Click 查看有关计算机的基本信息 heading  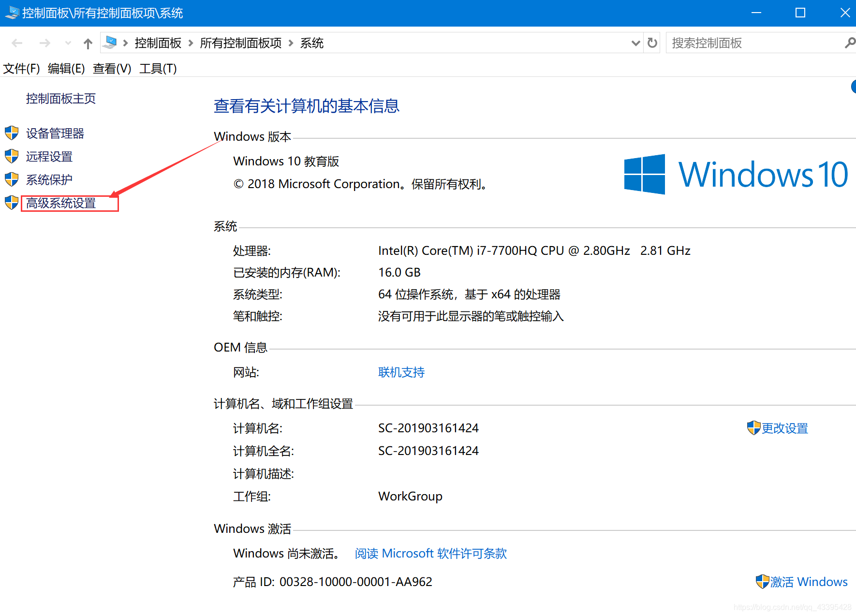(x=307, y=106)
